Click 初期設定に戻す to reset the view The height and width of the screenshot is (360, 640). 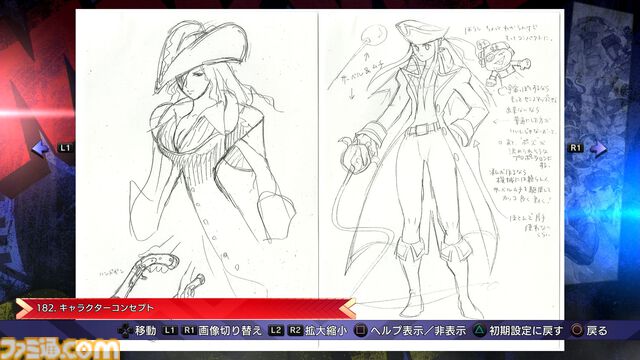pyautogui.click(x=526, y=331)
